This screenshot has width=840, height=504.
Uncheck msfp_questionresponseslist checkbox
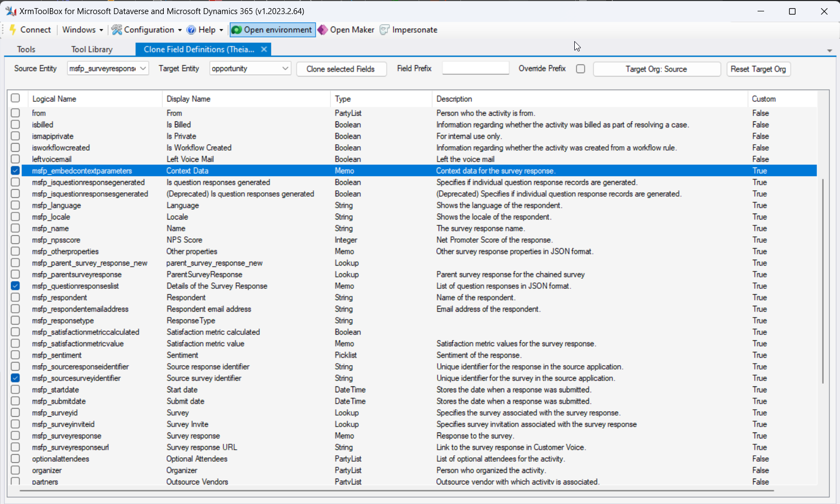click(x=15, y=286)
